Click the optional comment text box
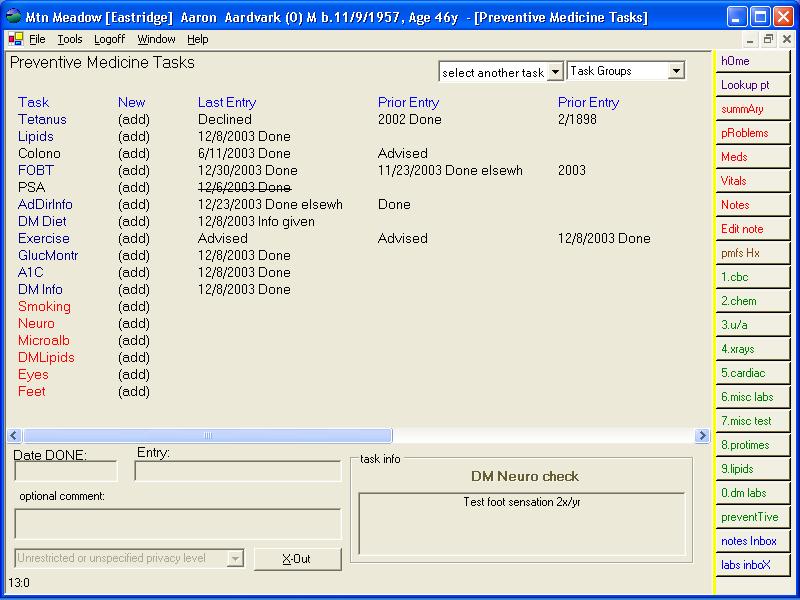 click(178, 524)
